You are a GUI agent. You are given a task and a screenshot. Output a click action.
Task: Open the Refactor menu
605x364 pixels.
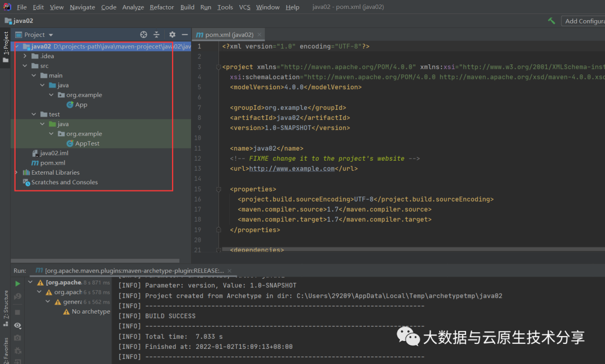click(x=162, y=7)
